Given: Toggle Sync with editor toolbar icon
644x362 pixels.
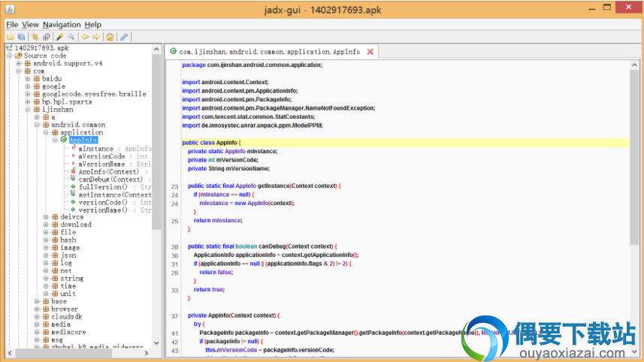Looking at the screenshot, I should 35,37.
